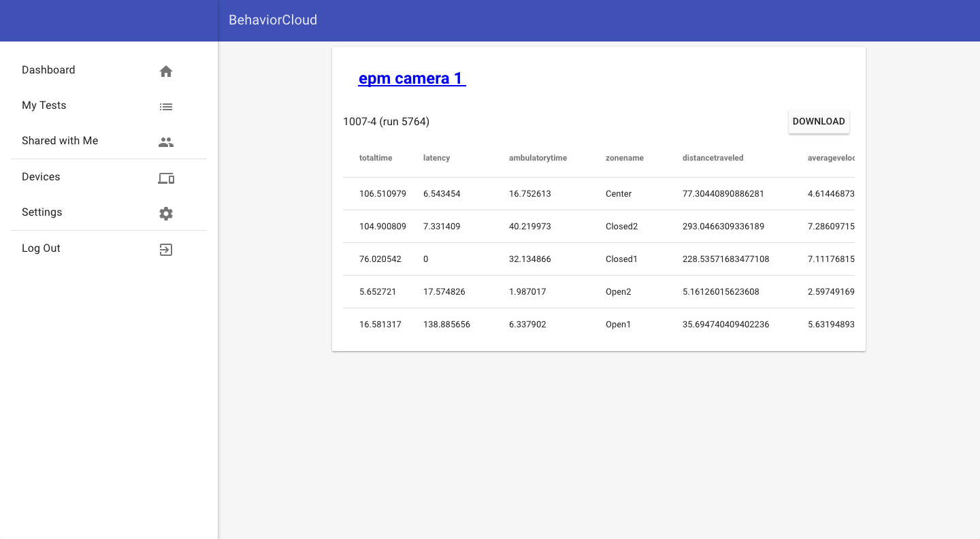The height and width of the screenshot is (539, 980).
Task: Click ambulatorytime value 6.337902
Action: click(x=527, y=325)
